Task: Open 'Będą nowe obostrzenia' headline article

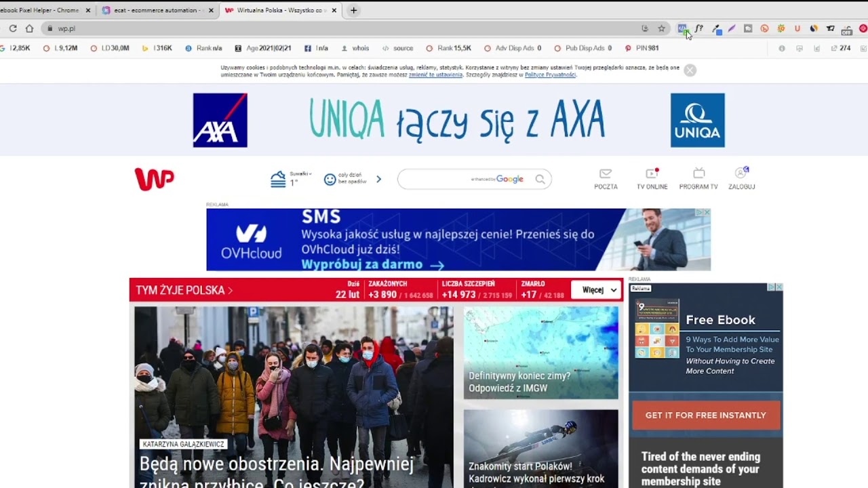Action: (x=276, y=473)
